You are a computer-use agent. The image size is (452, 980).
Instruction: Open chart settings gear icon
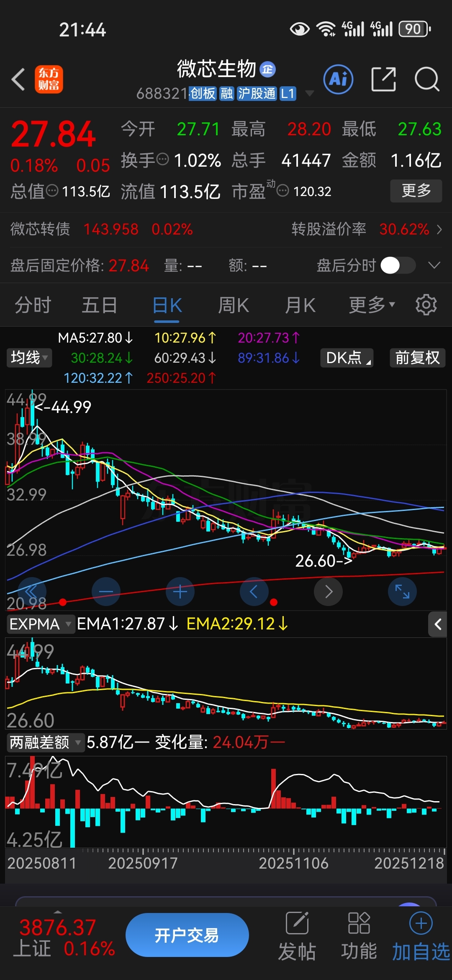(426, 305)
